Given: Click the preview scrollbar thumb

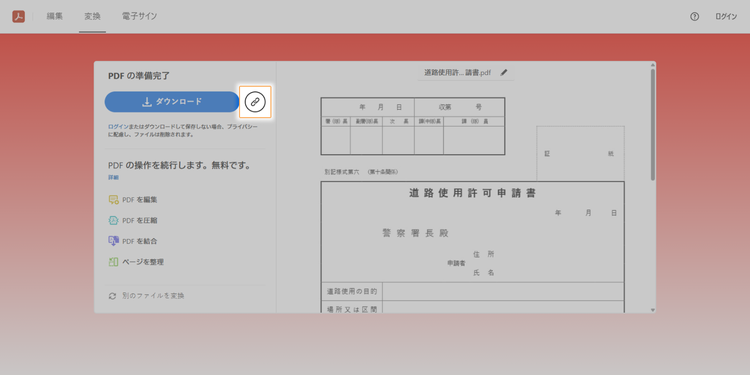Looking at the screenshot, I should 653,125.
